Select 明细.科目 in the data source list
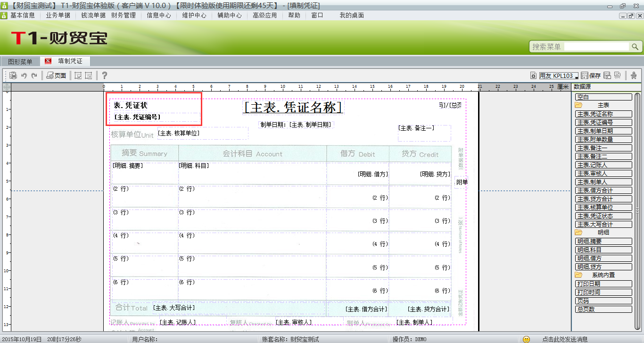 (x=603, y=250)
